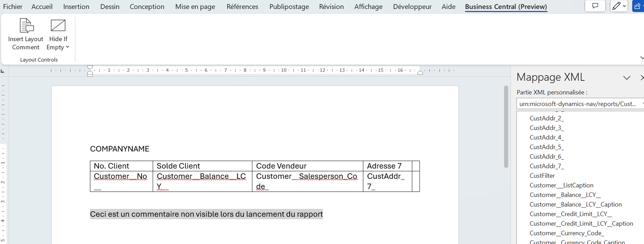Open the Partie XML personnalisée combo box
The image size is (644, 244).
pyautogui.click(x=580, y=104)
